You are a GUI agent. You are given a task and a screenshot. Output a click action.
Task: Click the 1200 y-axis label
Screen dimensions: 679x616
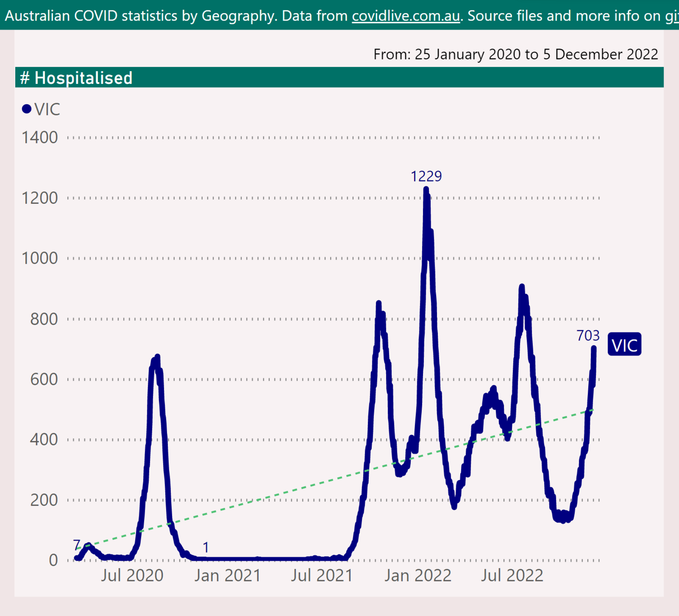(40, 198)
